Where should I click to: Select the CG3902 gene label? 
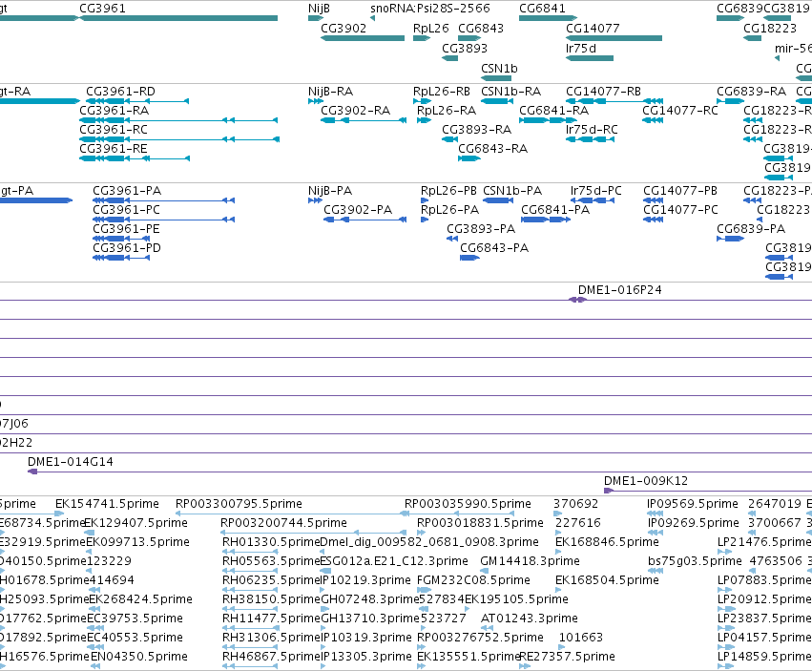344,29
